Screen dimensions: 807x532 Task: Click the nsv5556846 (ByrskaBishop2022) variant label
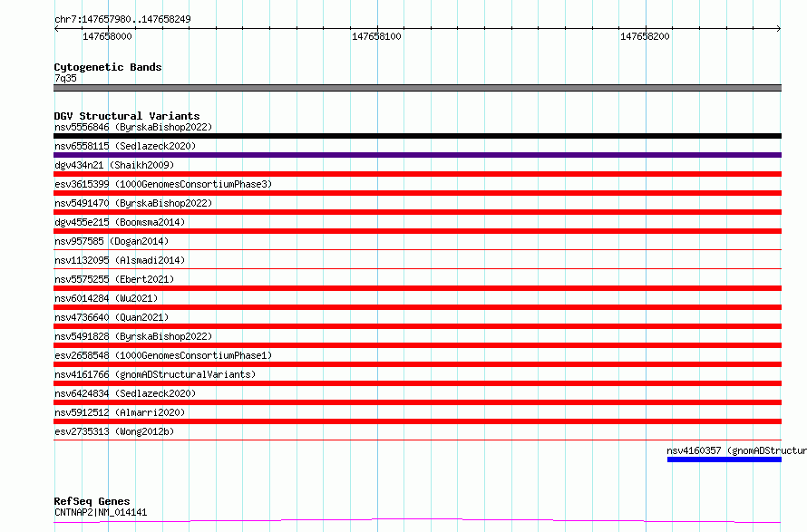coord(133,127)
